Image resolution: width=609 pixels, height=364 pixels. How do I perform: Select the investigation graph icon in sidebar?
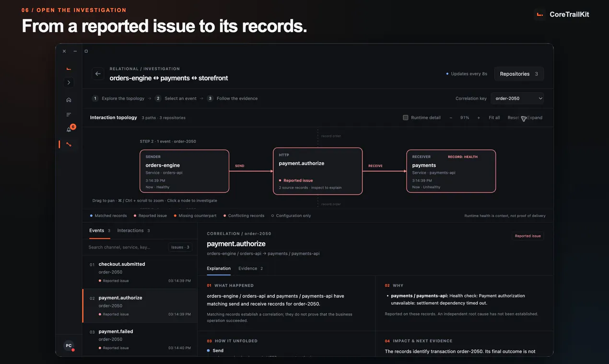point(69,144)
